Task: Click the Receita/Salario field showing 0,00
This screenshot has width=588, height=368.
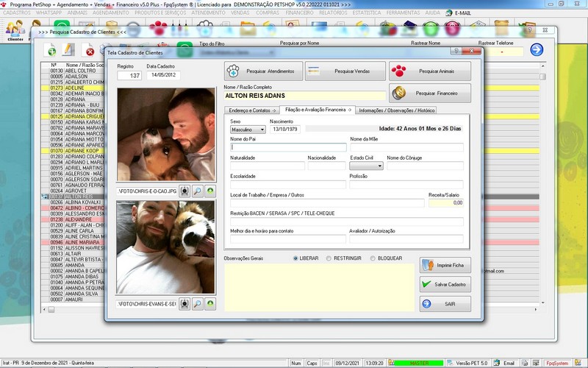Action: point(446,203)
